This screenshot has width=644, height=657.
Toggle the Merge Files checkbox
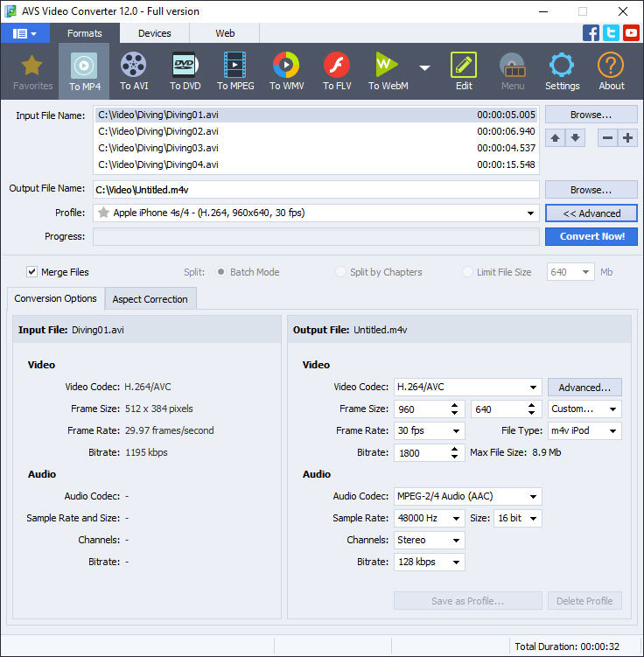(31, 272)
